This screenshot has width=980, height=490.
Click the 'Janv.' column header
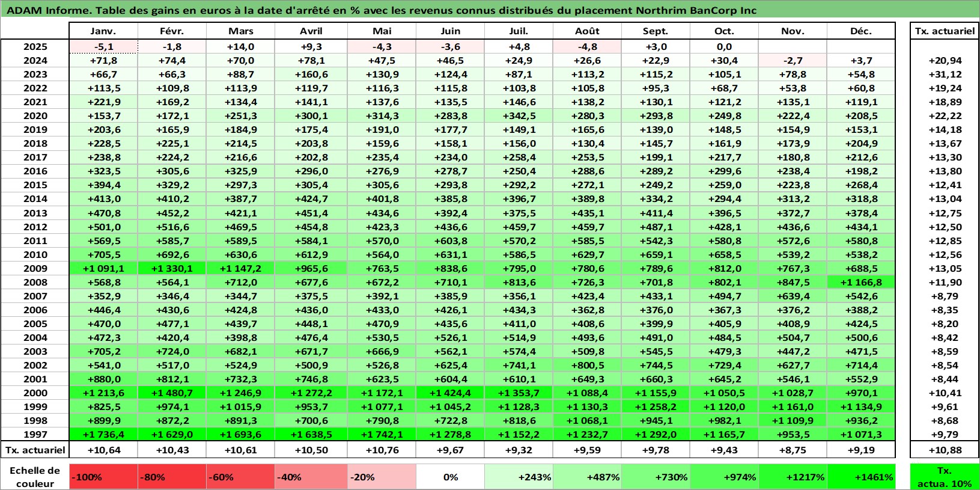(x=103, y=31)
